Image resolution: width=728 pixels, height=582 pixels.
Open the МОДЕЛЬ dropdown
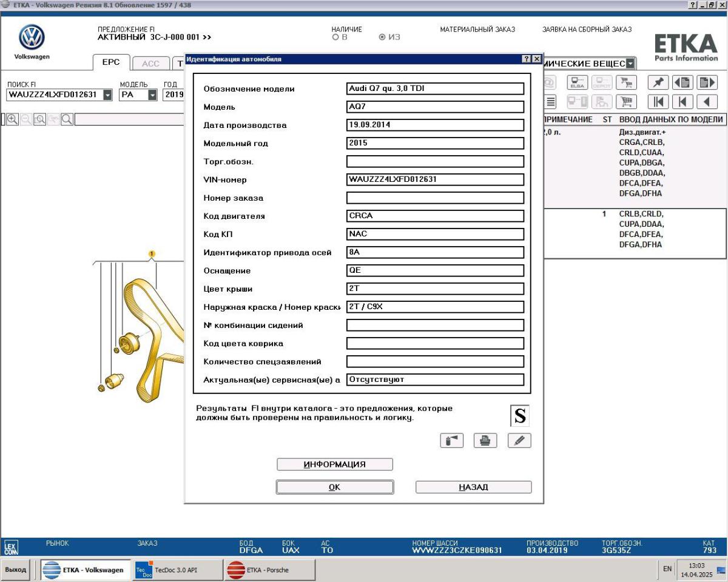[152, 95]
